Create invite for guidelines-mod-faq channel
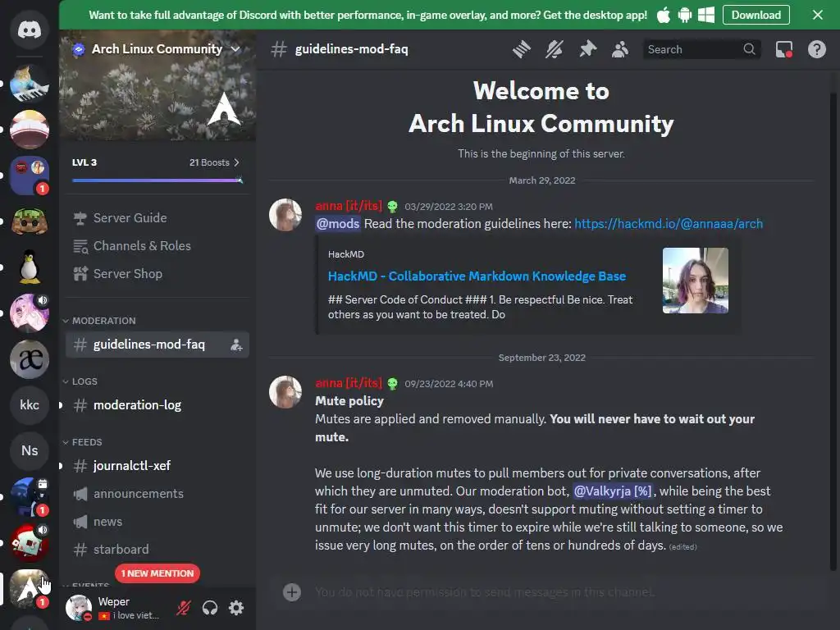The width and height of the screenshot is (840, 630). click(x=236, y=345)
